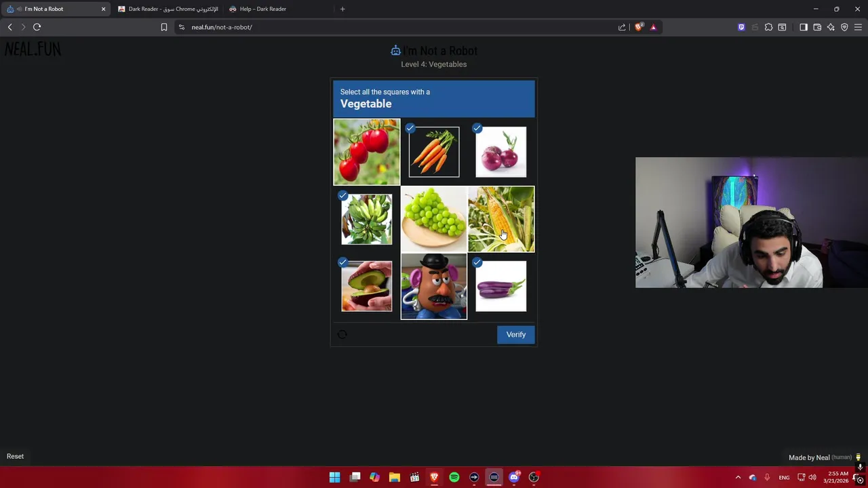Click the Brave Rewards triangle icon
This screenshot has height=488, width=868.
click(653, 27)
